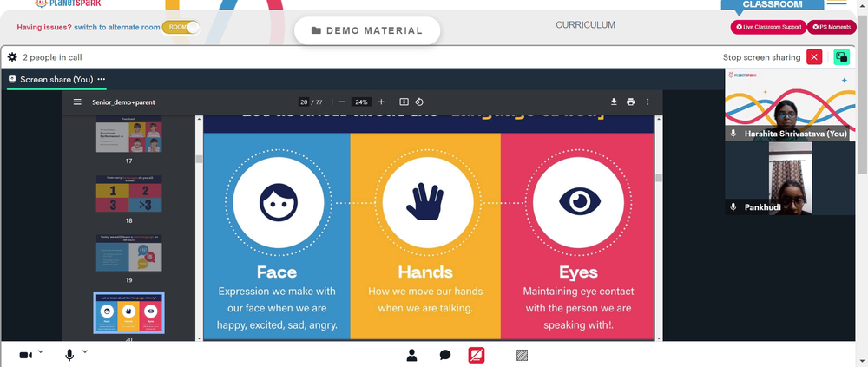
Task: Toggle the microphone icon in bottom bar
Action: 69,356
